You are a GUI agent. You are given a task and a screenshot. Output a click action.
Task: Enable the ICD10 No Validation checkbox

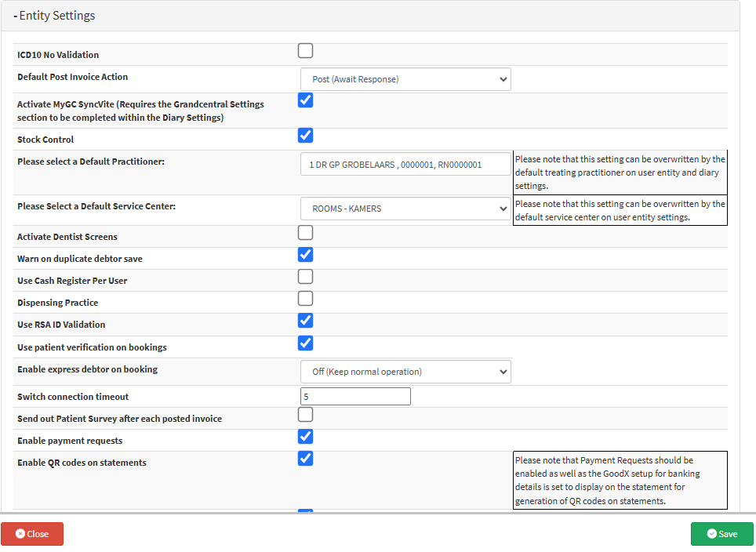tap(306, 51)
